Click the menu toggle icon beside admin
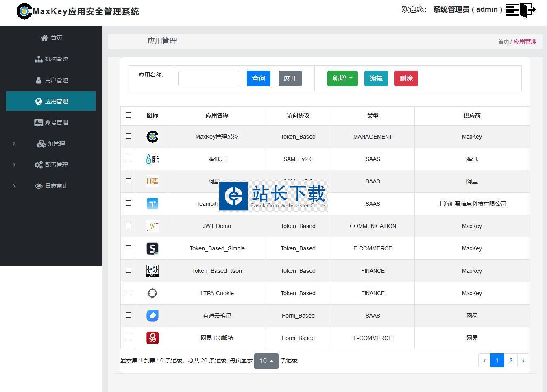Screen dimensions: 547x392 tap(512, 9)
